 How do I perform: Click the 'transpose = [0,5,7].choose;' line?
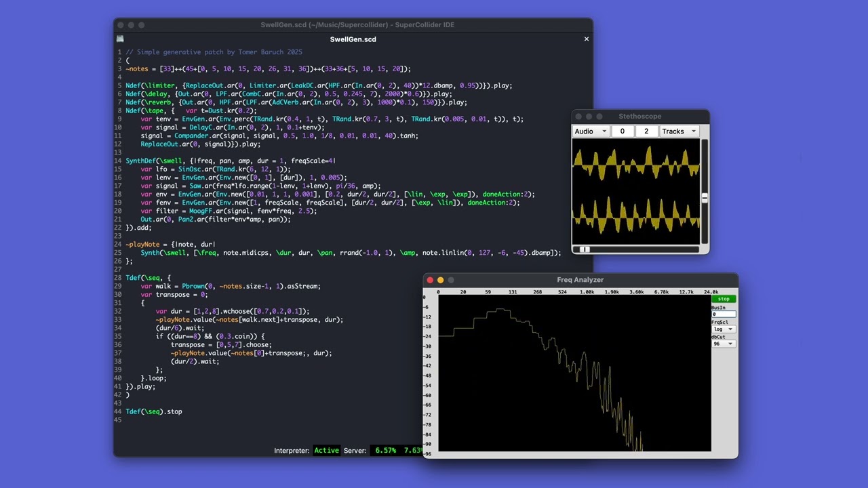point(222,344)
